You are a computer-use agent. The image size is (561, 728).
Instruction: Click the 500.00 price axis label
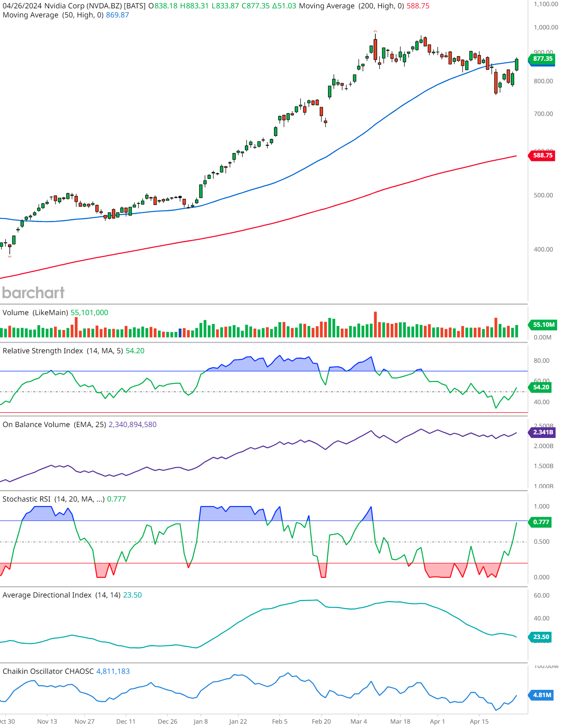point(543,195)
